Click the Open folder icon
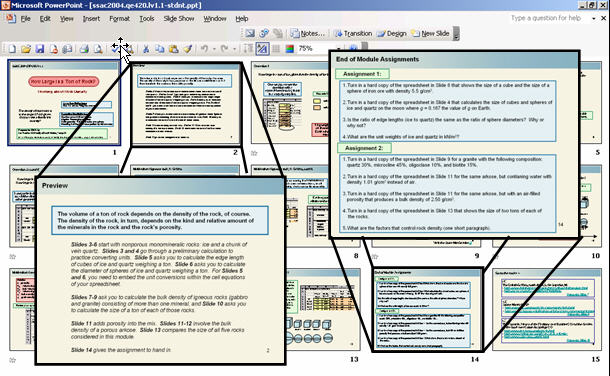The width and height of the screenshot is (610, 376). point(26,49)
